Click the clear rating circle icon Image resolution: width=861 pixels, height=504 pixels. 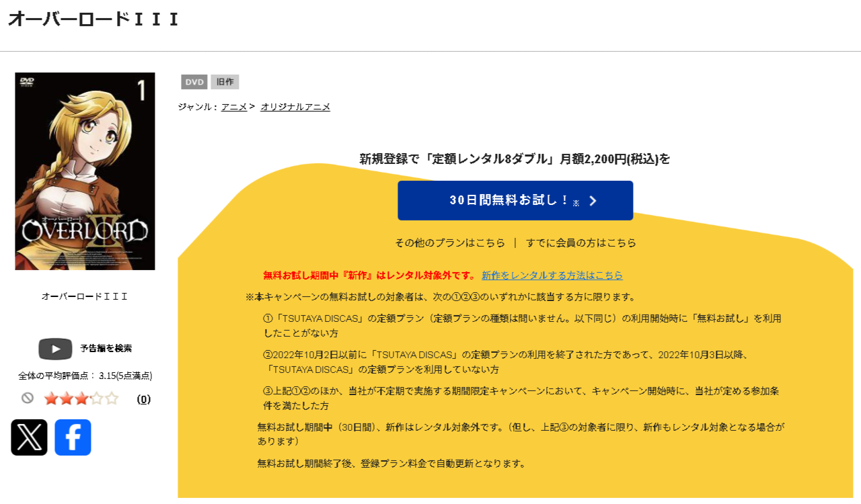[x=28, y=398]
